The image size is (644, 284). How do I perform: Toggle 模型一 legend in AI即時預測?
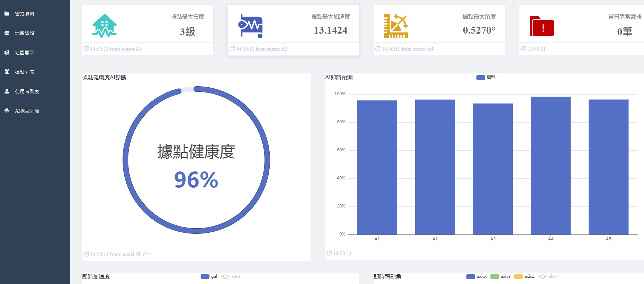click(488, 78)
